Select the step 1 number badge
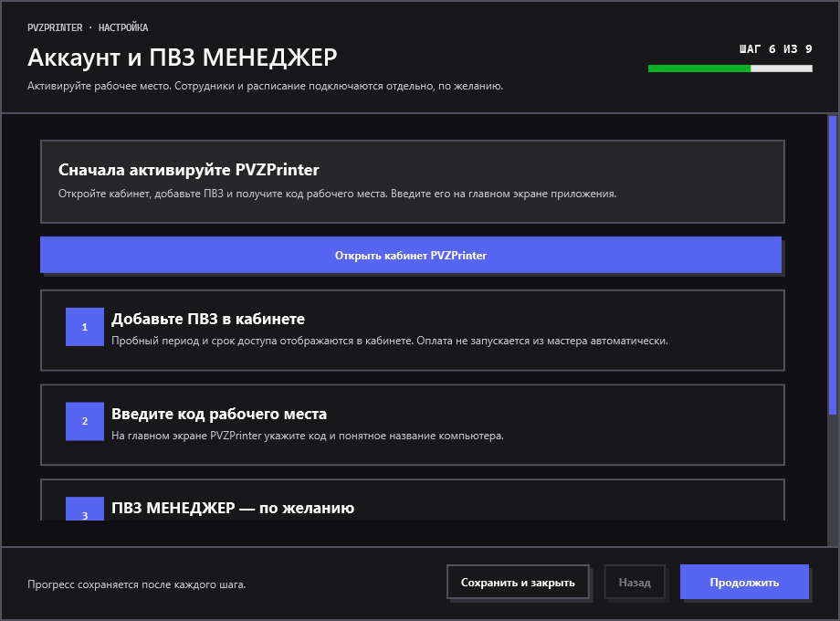The height and width of the screenshot is (621, 840). 85,327
